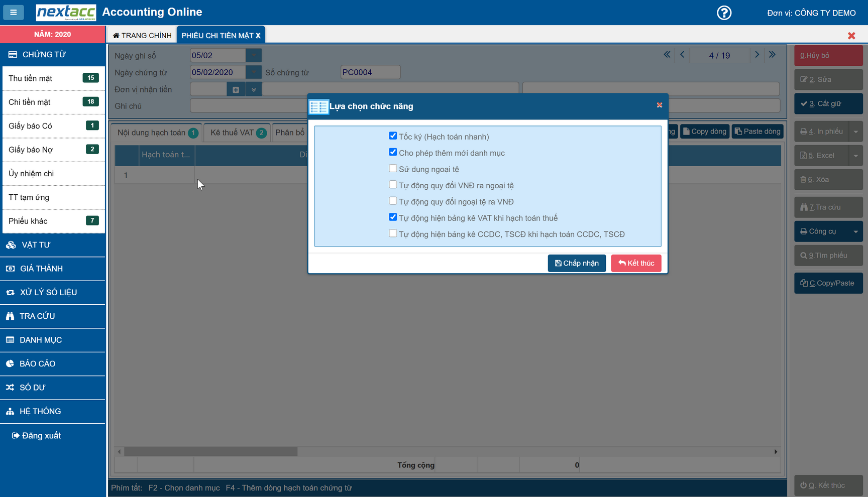
Task: Expand the In phiếu dropdown arrow
Action: [x=855, y=132]
